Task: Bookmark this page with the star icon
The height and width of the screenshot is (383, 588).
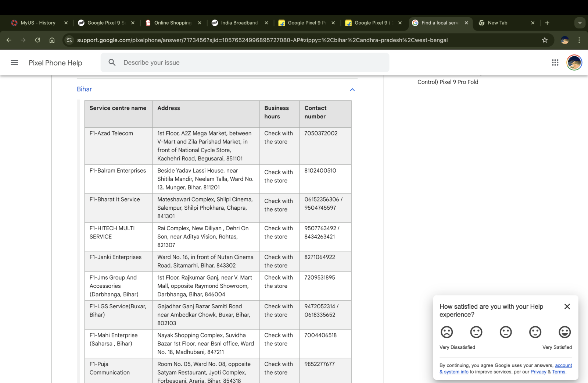Action: click(x=545, y=40)
